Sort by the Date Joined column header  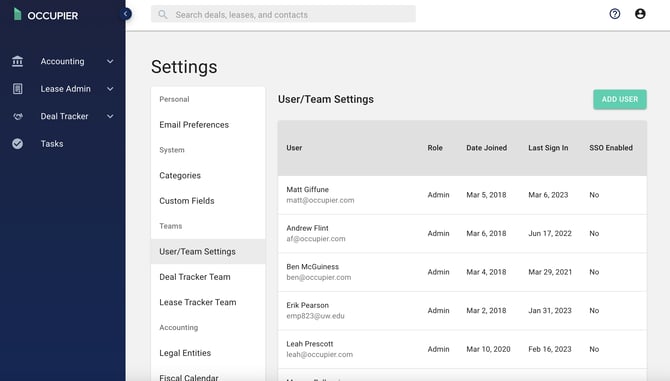486,148
